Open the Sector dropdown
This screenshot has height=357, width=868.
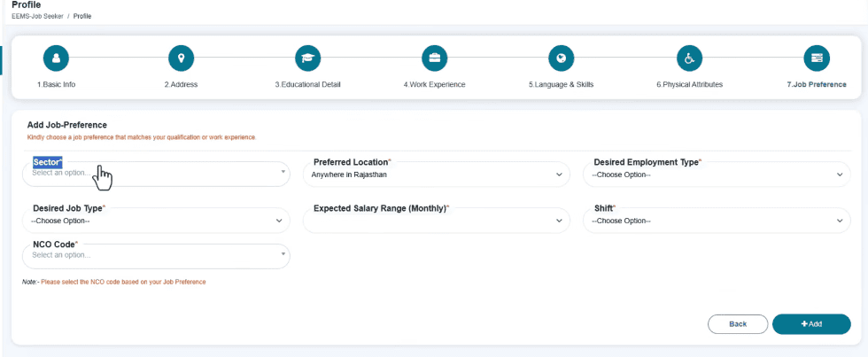point(156,174)
